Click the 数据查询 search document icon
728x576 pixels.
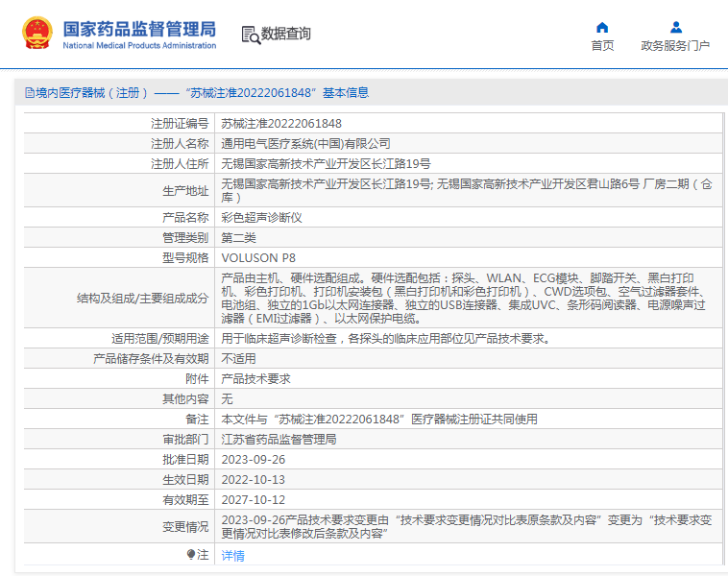click(x=251, y=35)
